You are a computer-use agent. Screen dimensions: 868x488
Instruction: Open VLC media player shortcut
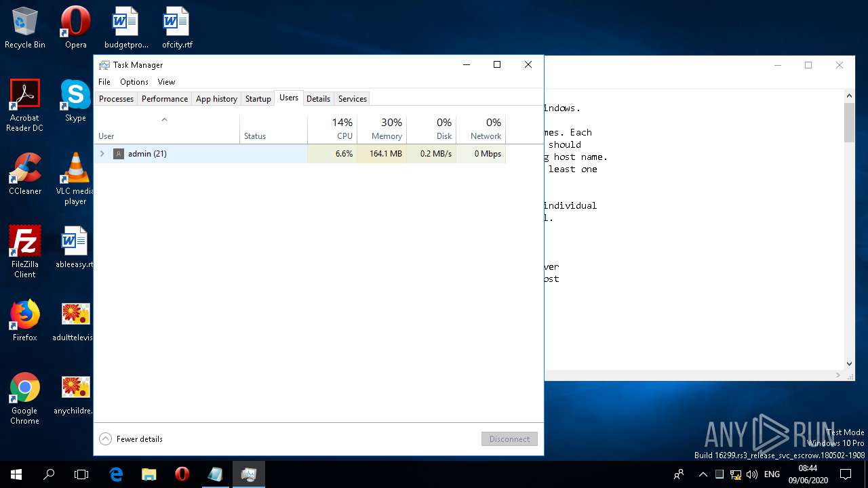coord(75,179)
